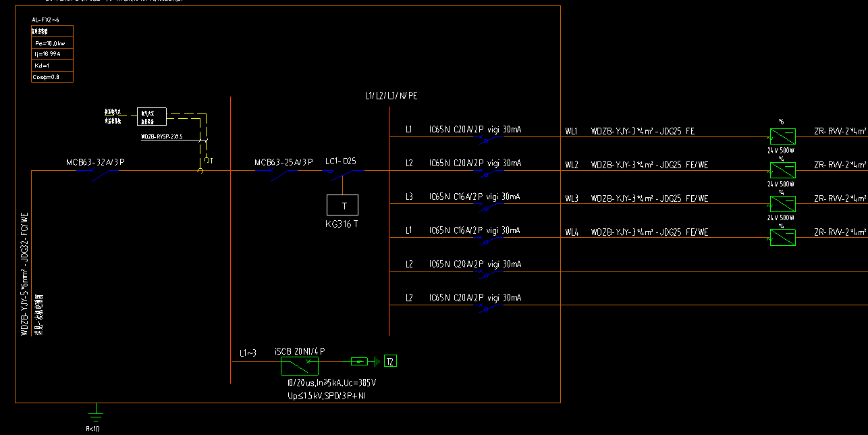Select the WL4 circuit number
Viewport: 868px width, 435px height.
[572, 232]
